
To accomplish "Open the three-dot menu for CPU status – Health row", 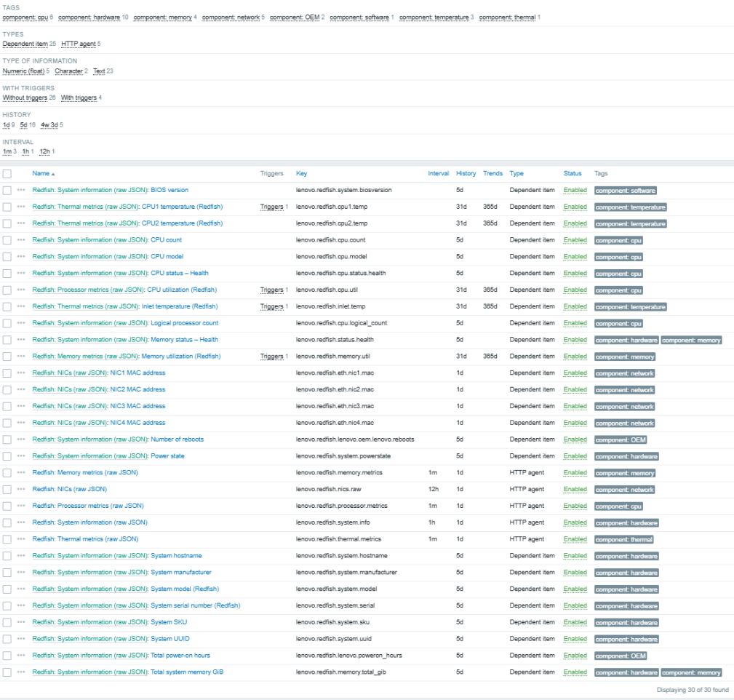I will pyautogui.click(x=21, y=273).
